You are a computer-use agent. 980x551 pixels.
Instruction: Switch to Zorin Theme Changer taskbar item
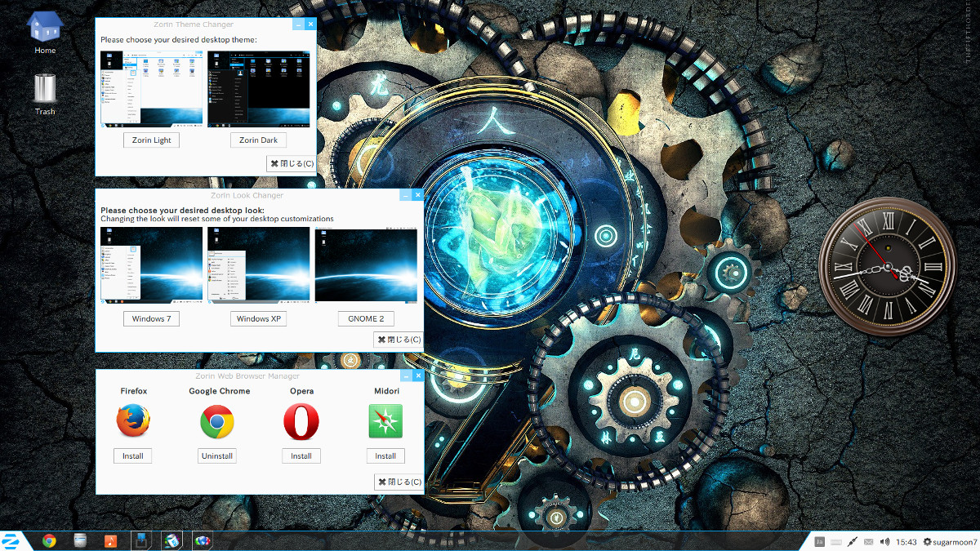(171, 540)
